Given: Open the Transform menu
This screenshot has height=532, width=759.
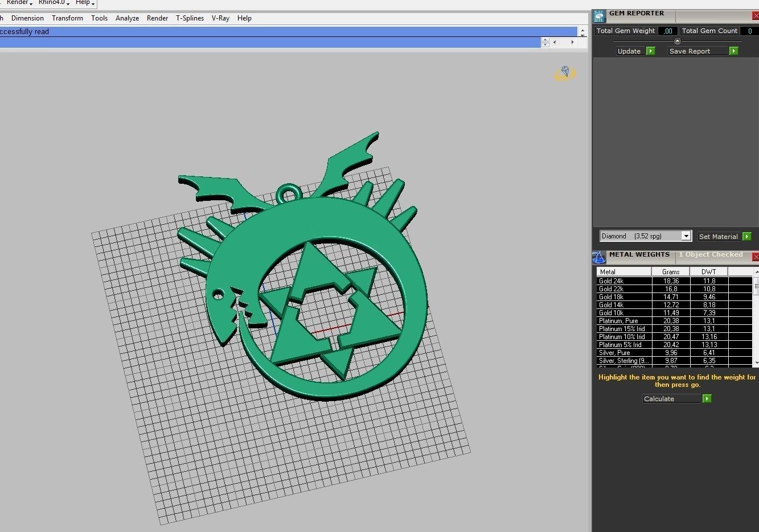Looking at the screenshot, I should click(x=67, y=18).
